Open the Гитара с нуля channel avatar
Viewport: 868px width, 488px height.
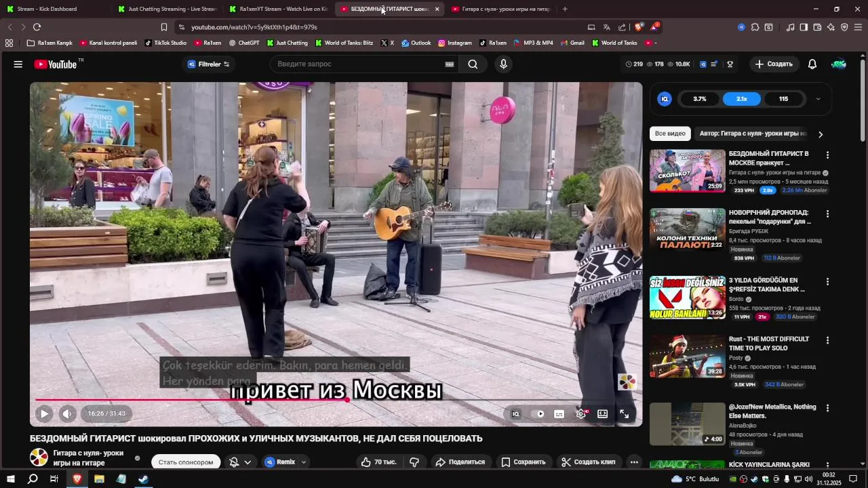click(39, 457)
